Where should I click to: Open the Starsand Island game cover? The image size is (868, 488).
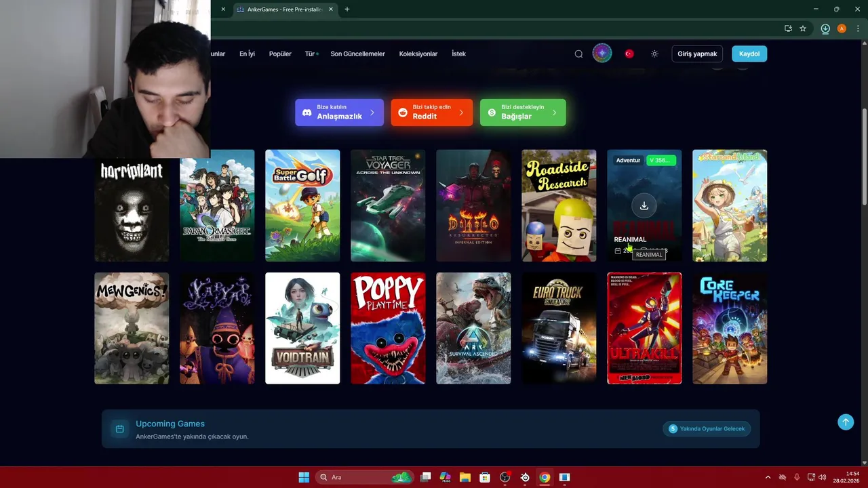[x=730, y=205]
